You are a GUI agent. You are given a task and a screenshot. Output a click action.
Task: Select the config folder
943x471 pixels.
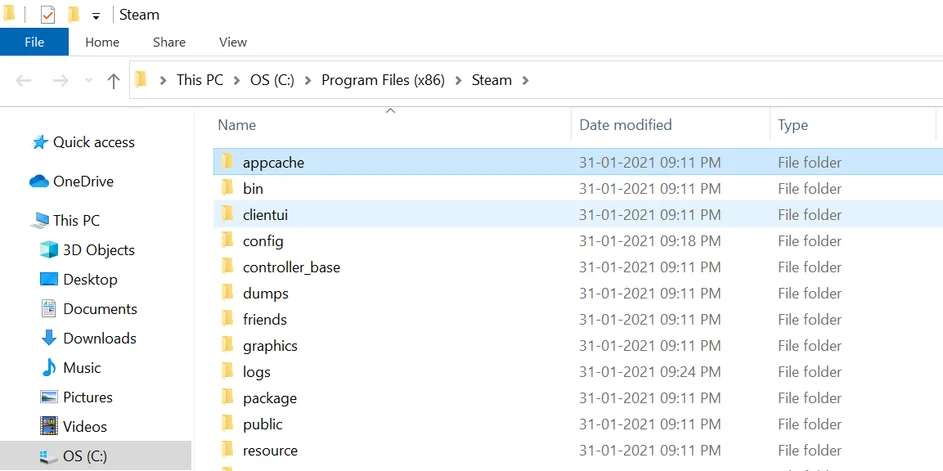(263, 241)
